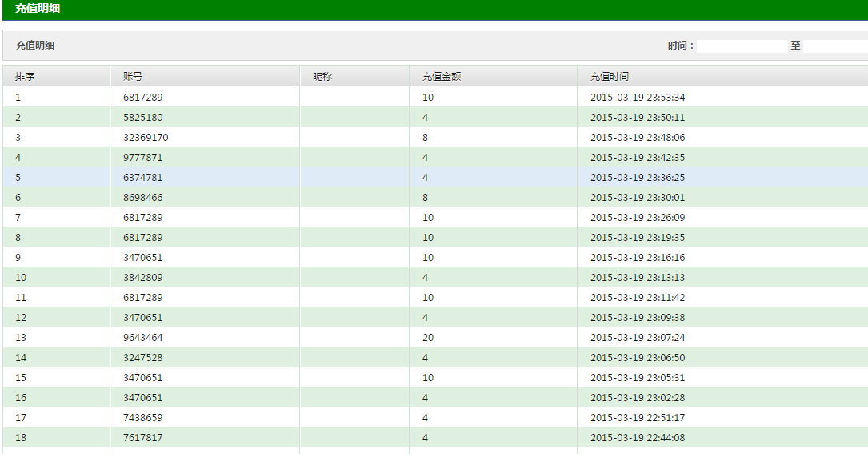The height and width of the screenshot is (454, 868).
Task: Select the 充值明细 label in the gray filter bar
Action: [x=35, y=46]
